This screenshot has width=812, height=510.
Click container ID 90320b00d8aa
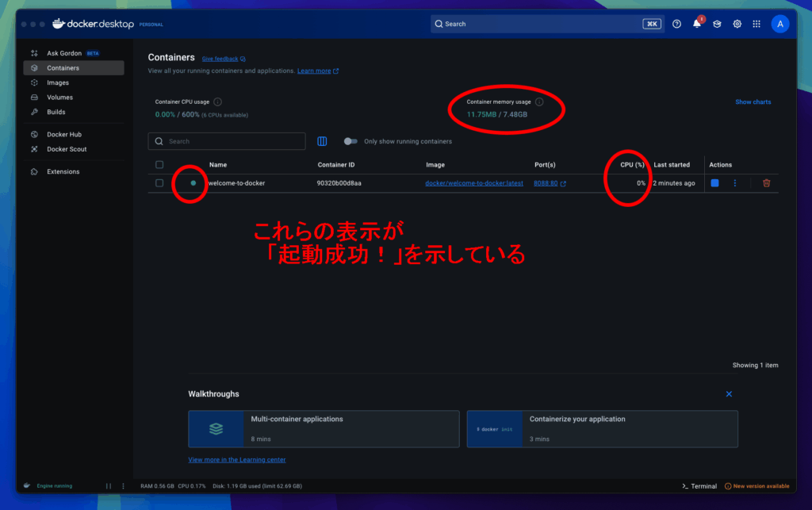coord(339,183)
